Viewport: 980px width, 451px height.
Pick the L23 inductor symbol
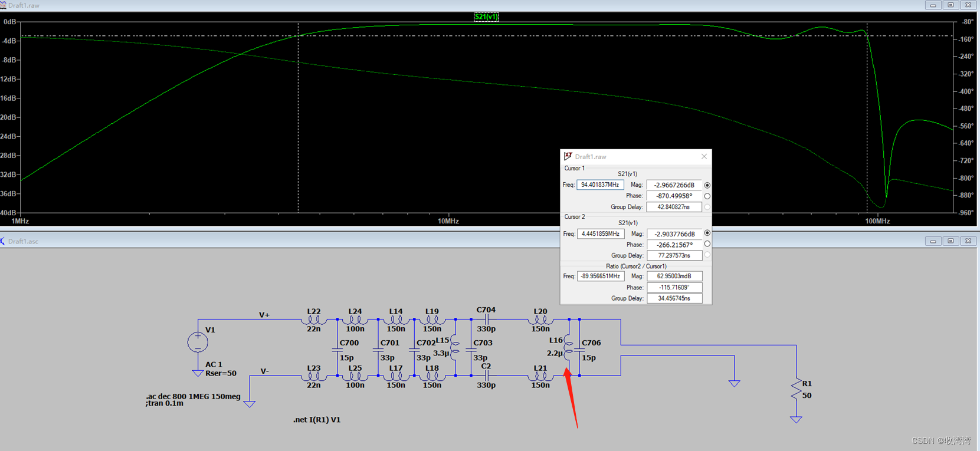pos(314,376)
